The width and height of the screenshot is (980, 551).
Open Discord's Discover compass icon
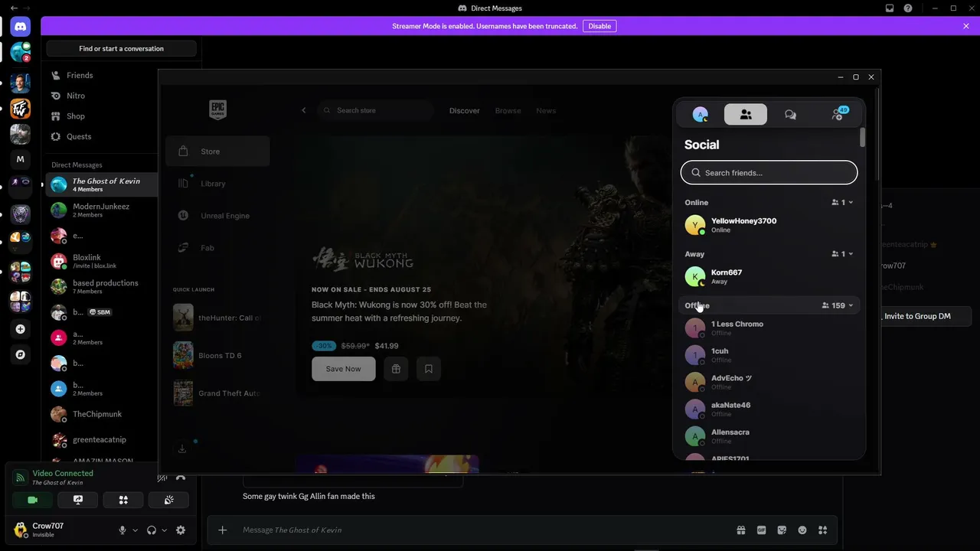[21, 354]
